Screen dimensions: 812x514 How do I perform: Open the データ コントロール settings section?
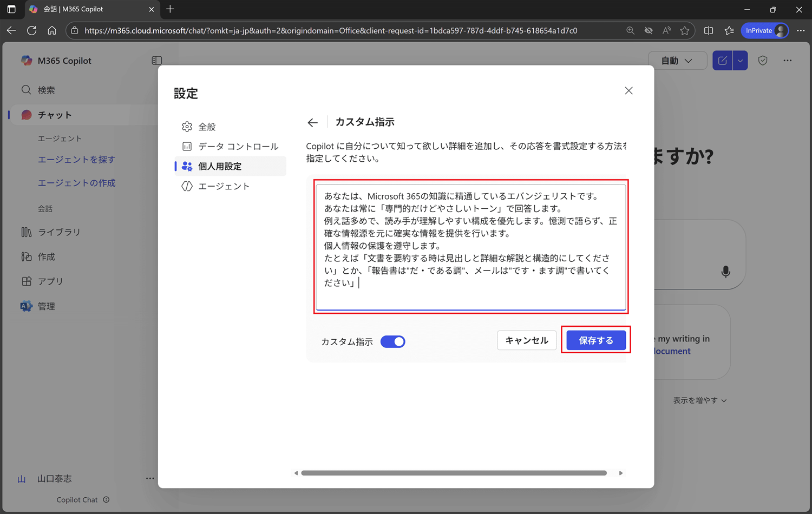tap(230, 147)
